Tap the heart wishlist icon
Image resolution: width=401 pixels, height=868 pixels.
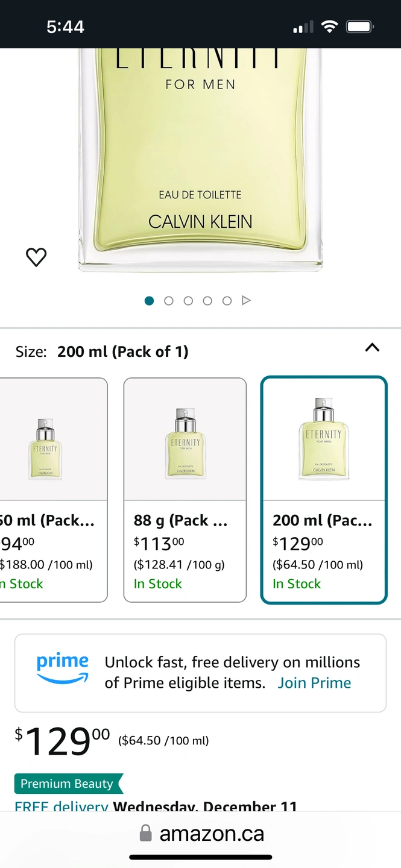point(36,257)
